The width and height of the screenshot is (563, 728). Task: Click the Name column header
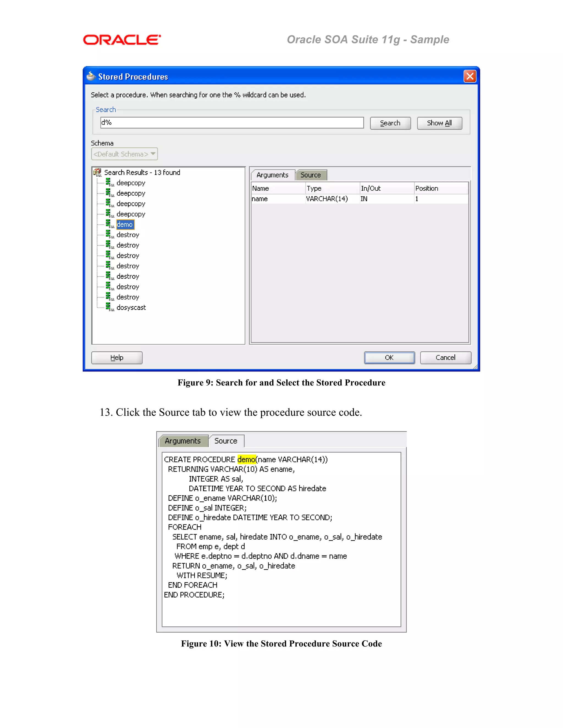(278, 188)
